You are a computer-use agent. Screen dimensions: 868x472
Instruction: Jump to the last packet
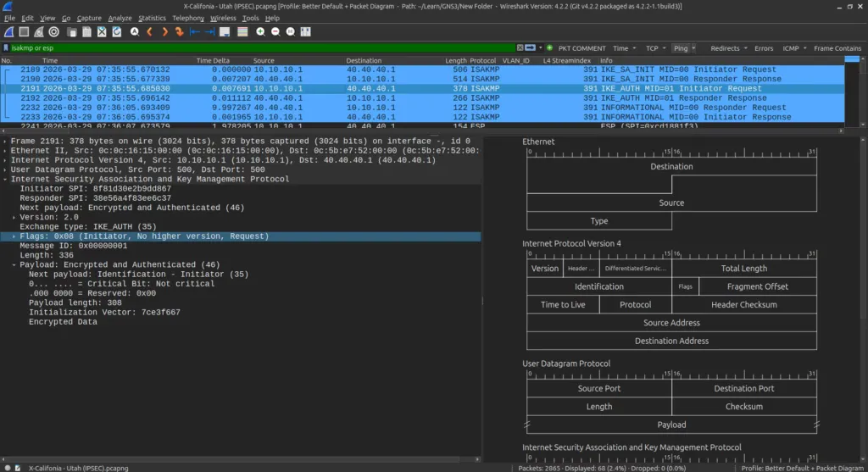pyautogui.click(x=209, y=32)
